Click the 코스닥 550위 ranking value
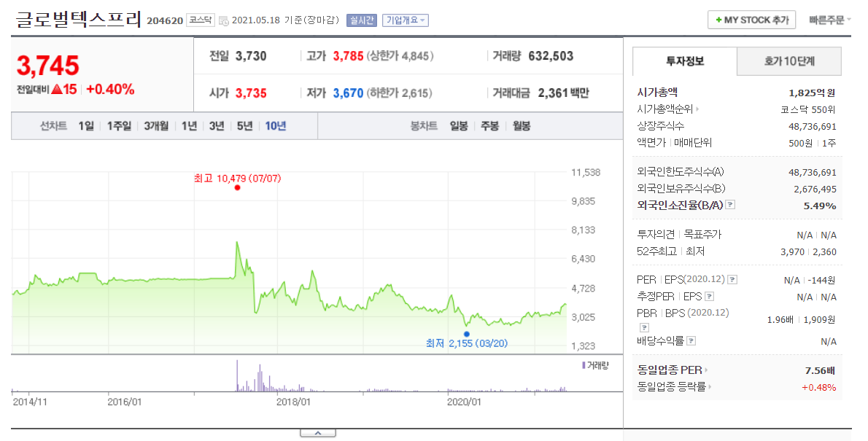This screenshot has width=868, height=441. [808, 109]
